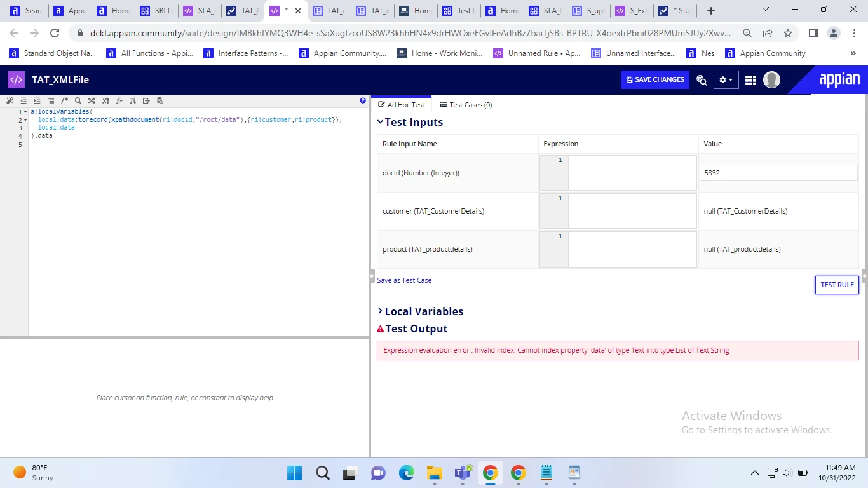Fold code at line 2 arrow
The image size is (868, 488).
click(25, 120)
